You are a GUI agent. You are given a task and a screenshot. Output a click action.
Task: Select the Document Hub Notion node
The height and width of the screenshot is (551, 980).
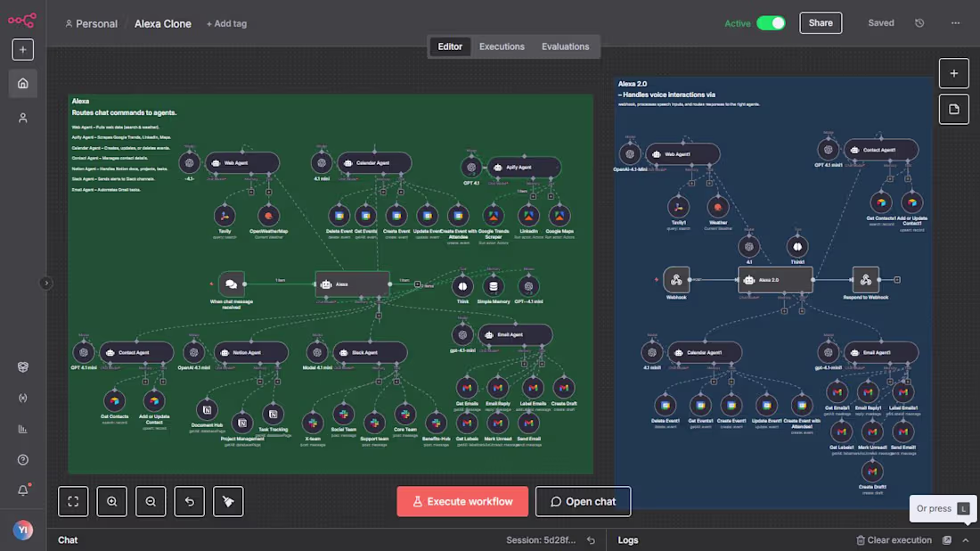(207, 409)
